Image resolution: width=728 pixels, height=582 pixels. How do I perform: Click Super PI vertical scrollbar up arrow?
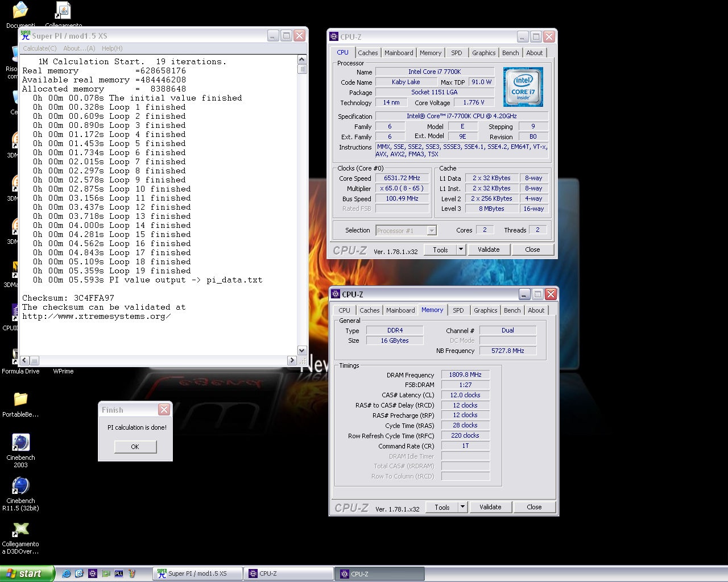tap(302, 59)
